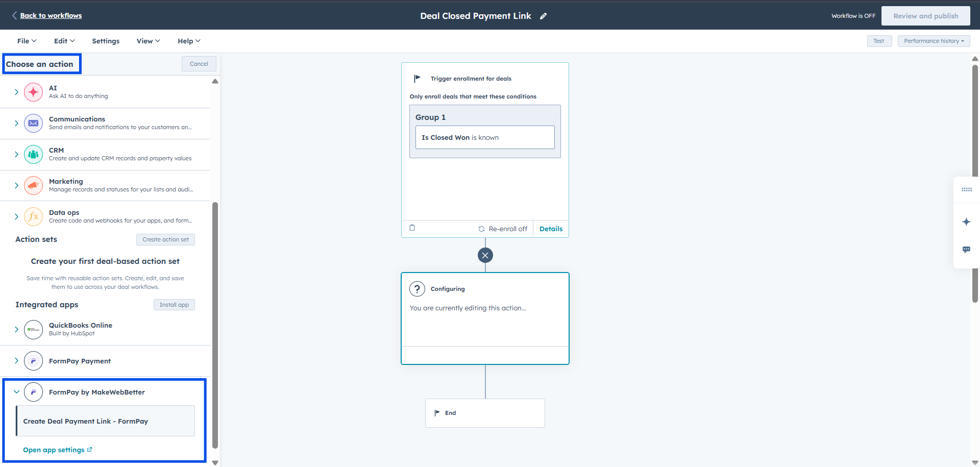Click the Deal Closed Payment Link title
The height and width of the screenshot is (467, 980).
476,16
